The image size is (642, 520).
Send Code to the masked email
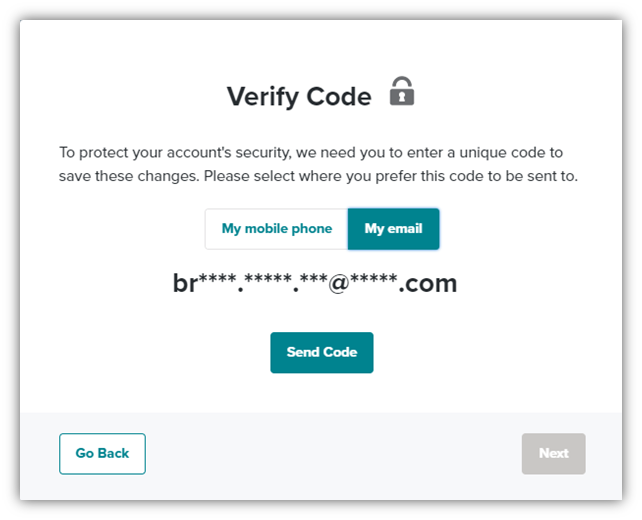pos(322,353)
